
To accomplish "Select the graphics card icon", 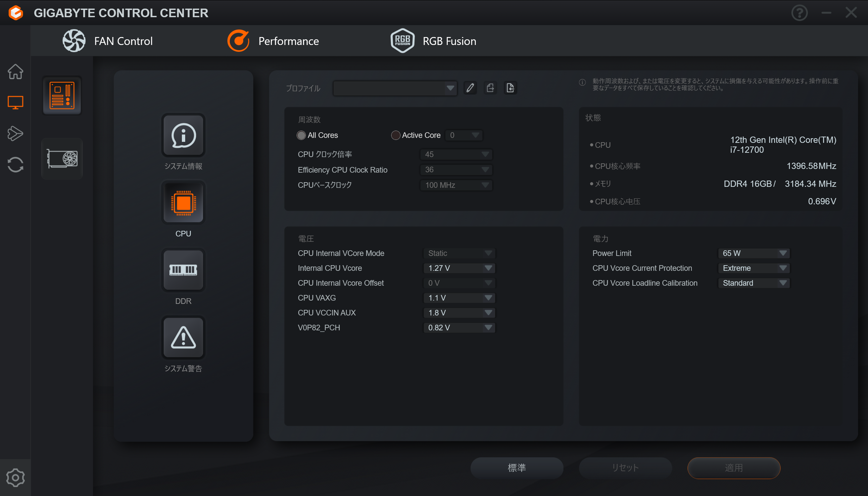I will click(62, 159).
